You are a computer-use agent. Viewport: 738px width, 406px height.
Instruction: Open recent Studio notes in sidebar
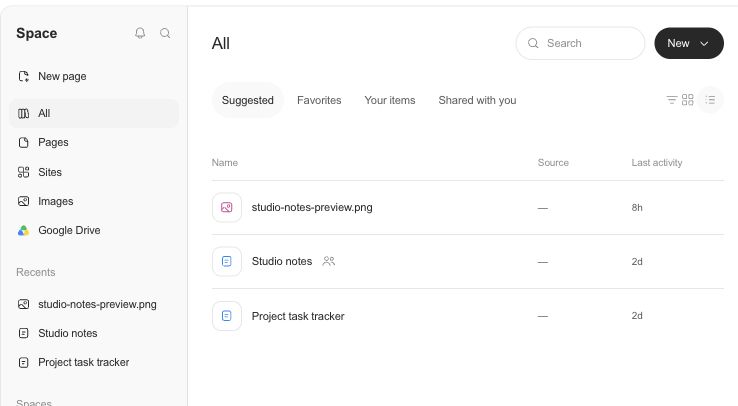(x=94, y=334)
